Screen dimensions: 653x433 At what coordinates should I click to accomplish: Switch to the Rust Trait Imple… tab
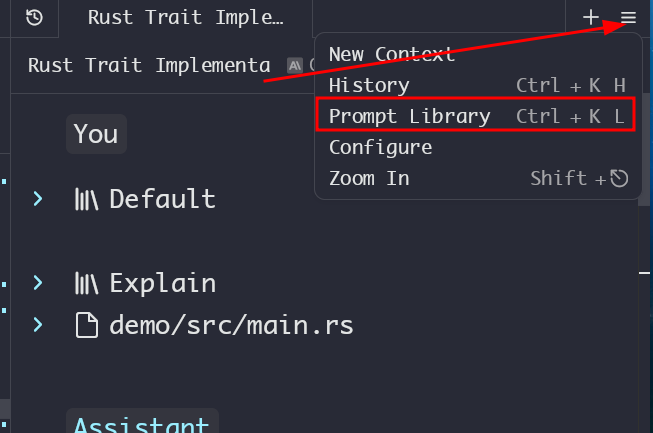(185, 17)
